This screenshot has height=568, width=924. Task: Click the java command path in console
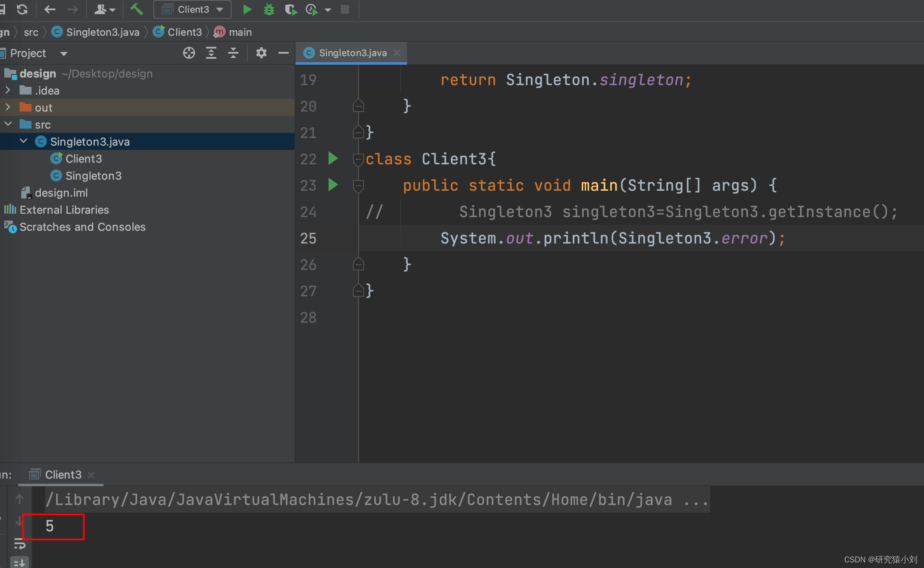click(377, 499)
